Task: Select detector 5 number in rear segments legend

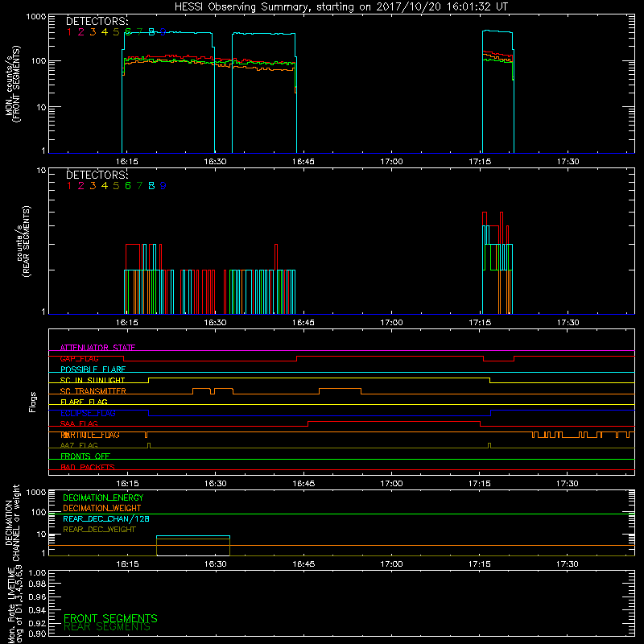Action: [x=116, y=186]
